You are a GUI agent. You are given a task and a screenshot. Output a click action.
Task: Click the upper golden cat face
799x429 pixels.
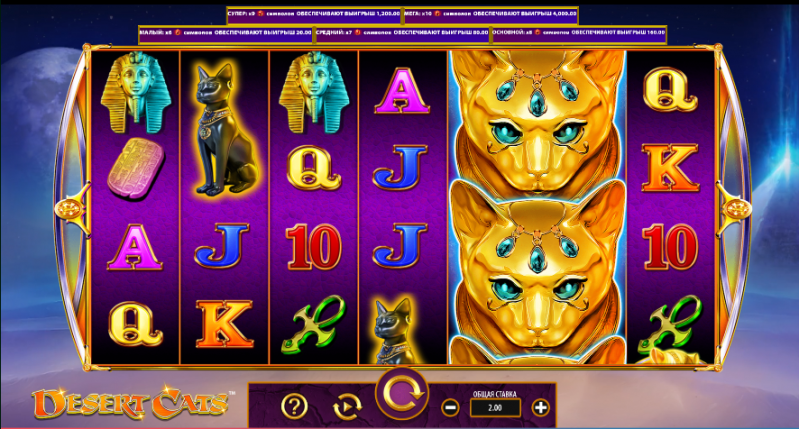[538, 120]
